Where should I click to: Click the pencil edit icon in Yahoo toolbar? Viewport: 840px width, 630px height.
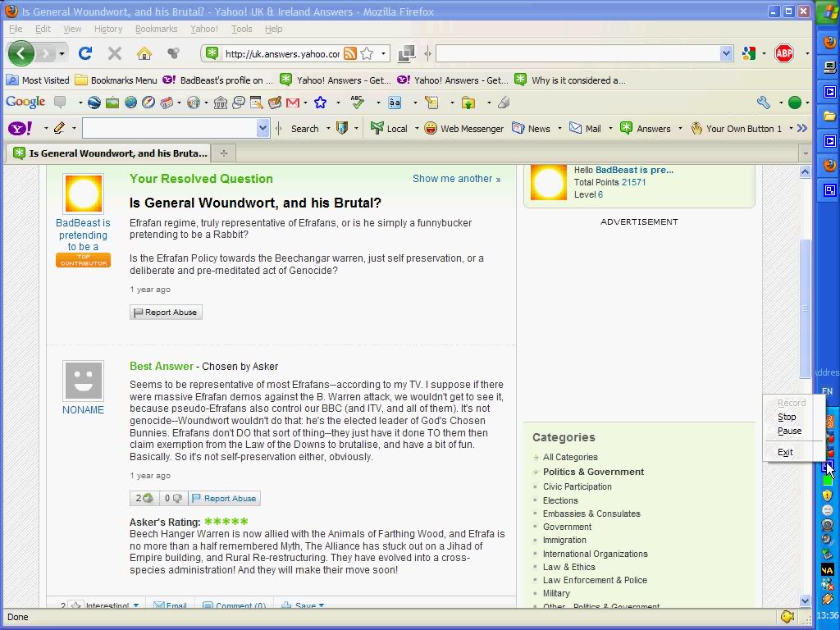pos(59,128)
